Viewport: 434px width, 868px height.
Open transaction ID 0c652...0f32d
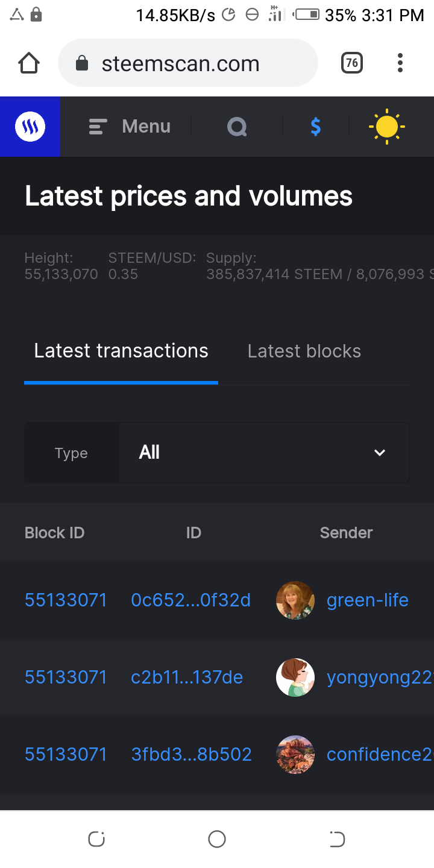click(x=190, y=600)
